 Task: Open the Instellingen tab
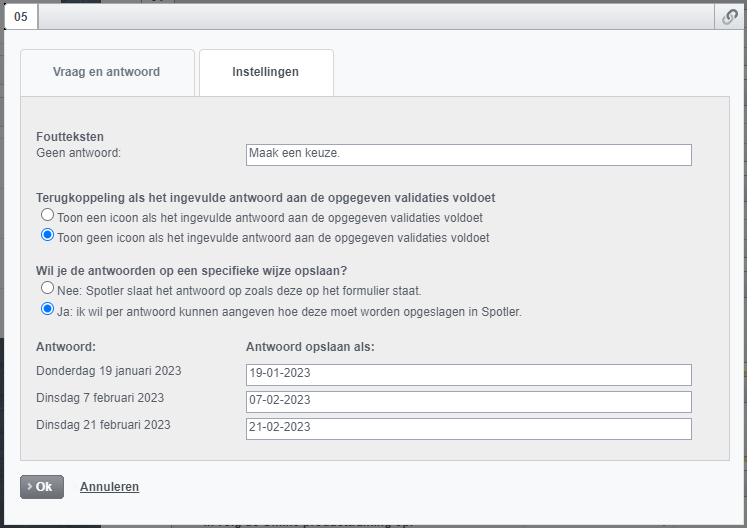coord(266,72)
